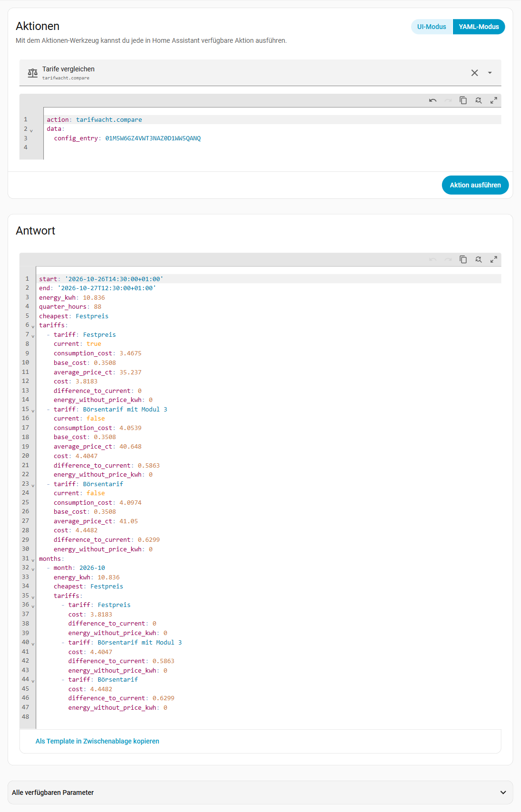
Task: Clear the selected Tarife vergleichen action
Action: coord(474,73)
